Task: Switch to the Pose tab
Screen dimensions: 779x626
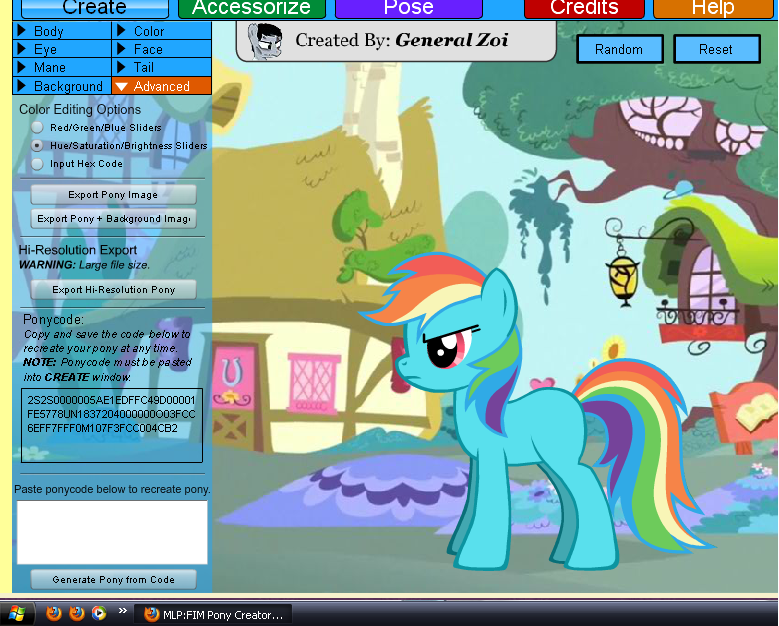Action: [408, 8]
